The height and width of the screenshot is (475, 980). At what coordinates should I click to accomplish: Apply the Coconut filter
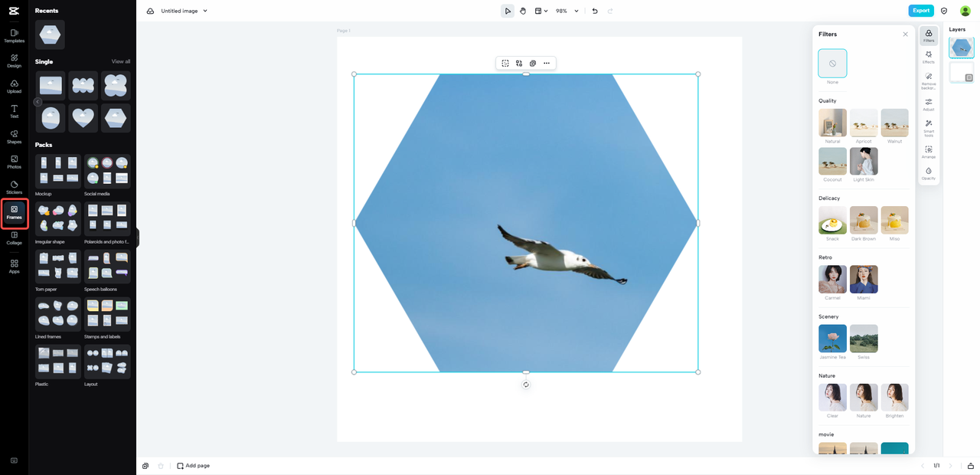(x=832, y=162)
